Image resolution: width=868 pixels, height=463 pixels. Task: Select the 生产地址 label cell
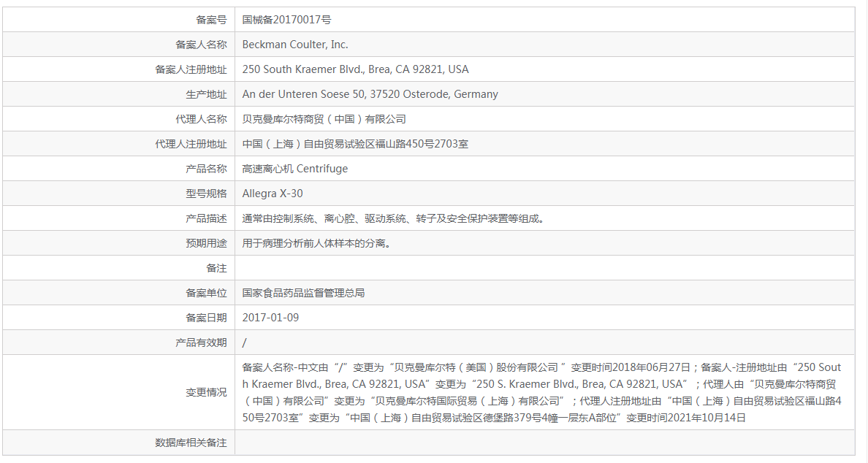click(212, 93)
